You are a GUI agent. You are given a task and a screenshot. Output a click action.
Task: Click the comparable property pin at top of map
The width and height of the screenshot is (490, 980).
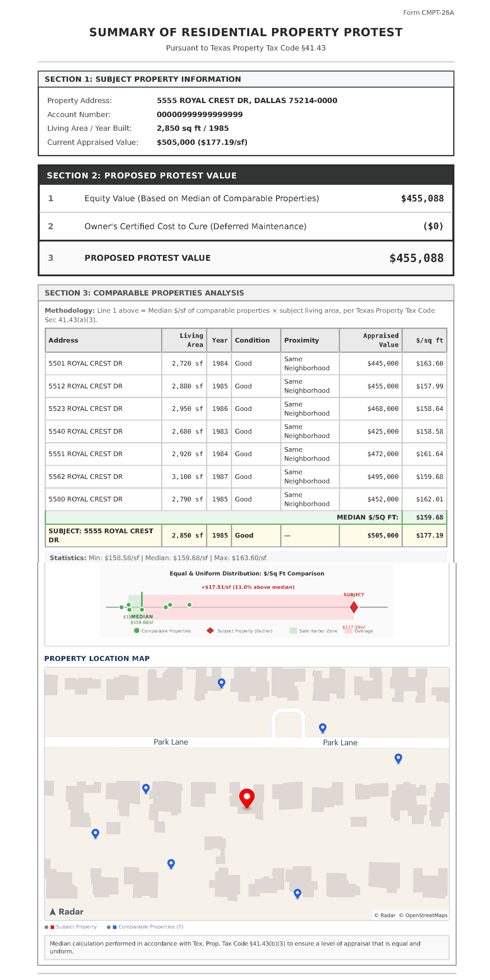(221, 682)
